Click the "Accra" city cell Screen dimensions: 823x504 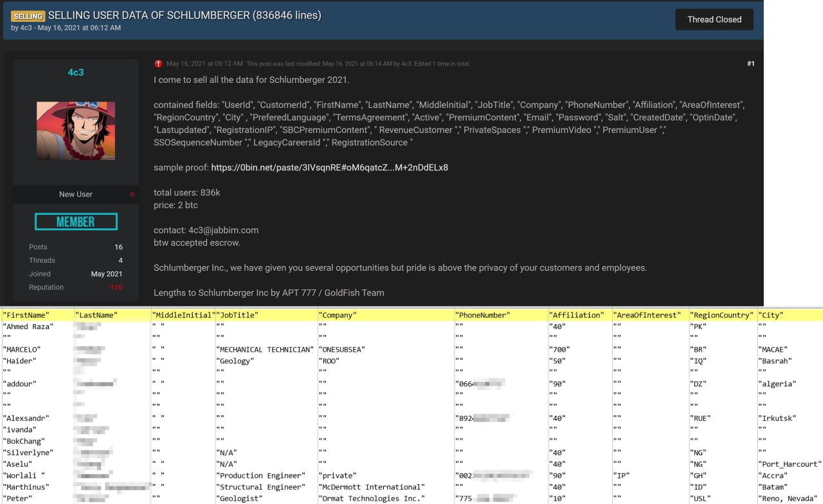point(774,476)
